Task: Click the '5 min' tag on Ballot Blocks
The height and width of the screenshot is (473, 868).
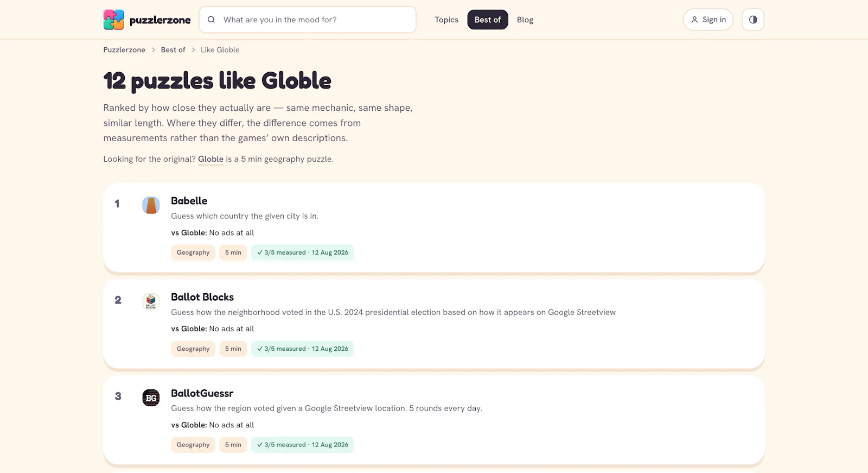Action: tap(233, 349)
